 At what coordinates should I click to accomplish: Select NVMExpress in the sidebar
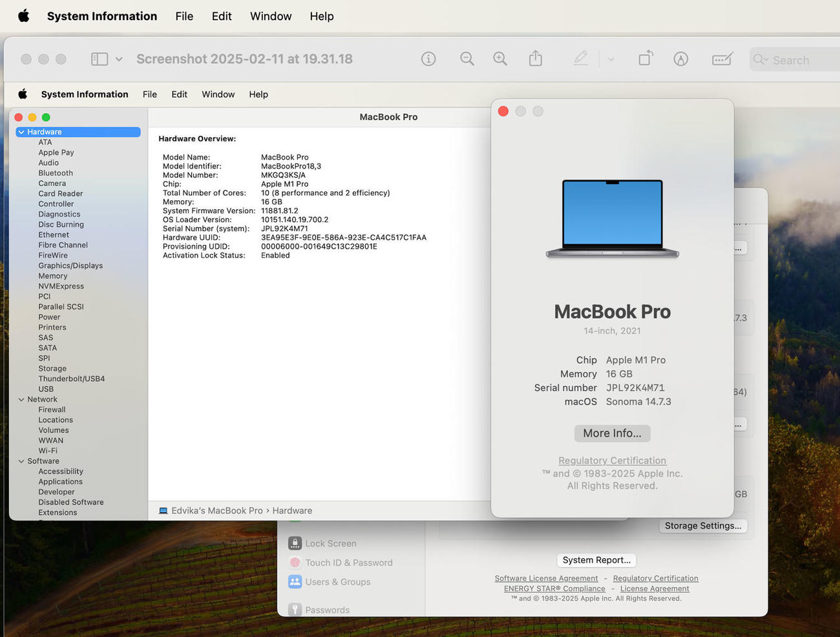pos(61,286)
